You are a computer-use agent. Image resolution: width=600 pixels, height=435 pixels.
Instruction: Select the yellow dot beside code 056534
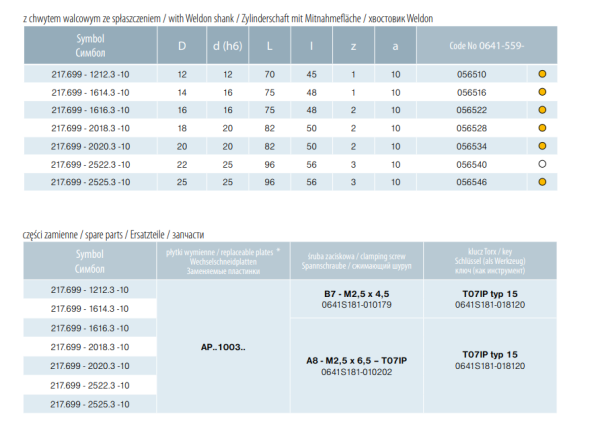coord(542,146)
